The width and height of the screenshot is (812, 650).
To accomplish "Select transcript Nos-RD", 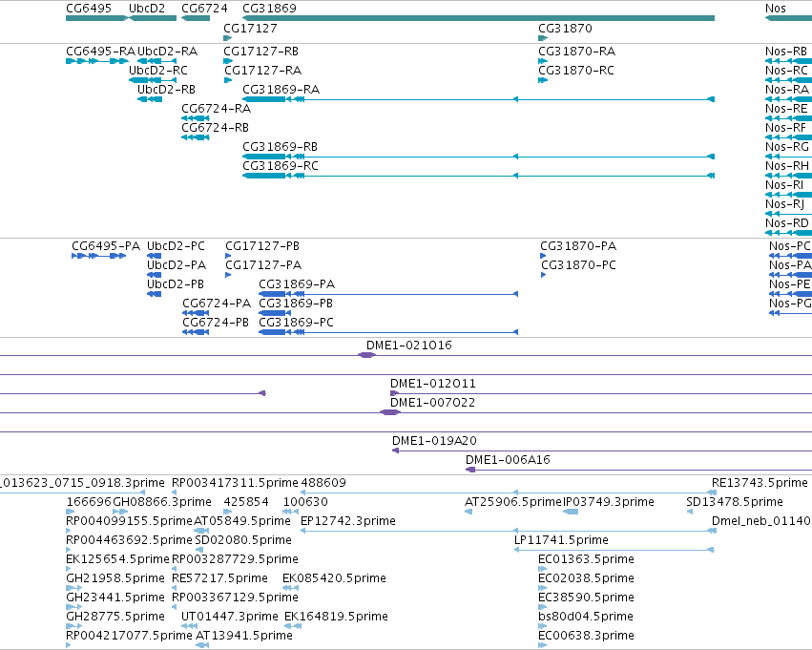I will [786, 223].
